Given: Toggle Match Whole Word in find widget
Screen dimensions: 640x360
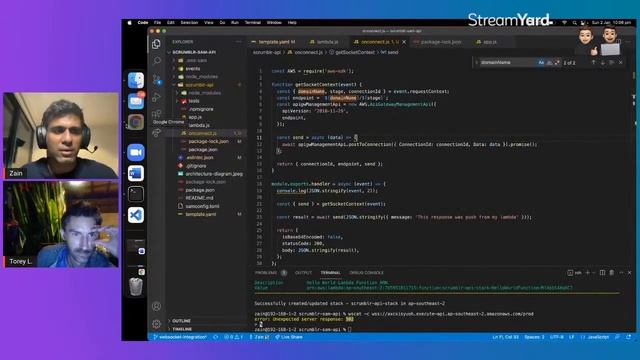Looking at the screenshot, I should (x=549, y=62).
